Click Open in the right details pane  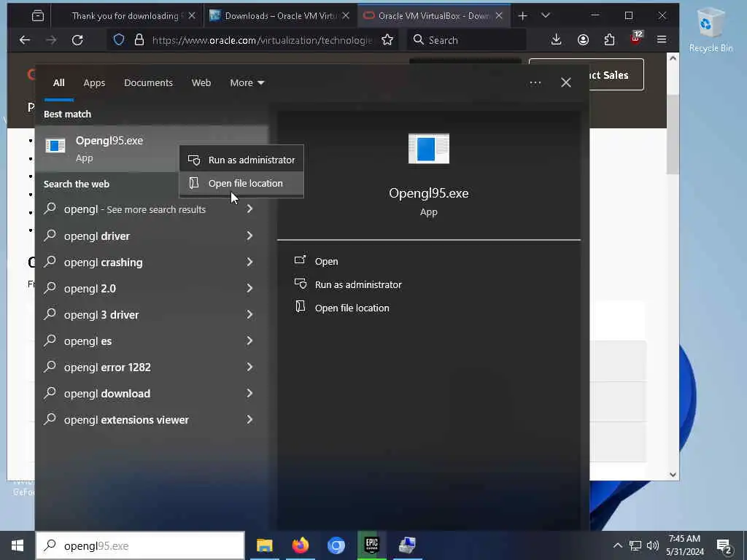326,262
